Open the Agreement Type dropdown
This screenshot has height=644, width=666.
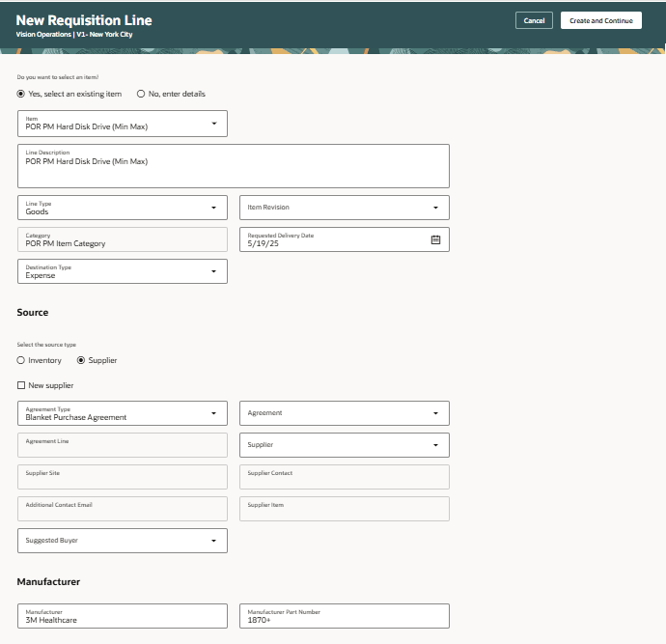[123, 413]
